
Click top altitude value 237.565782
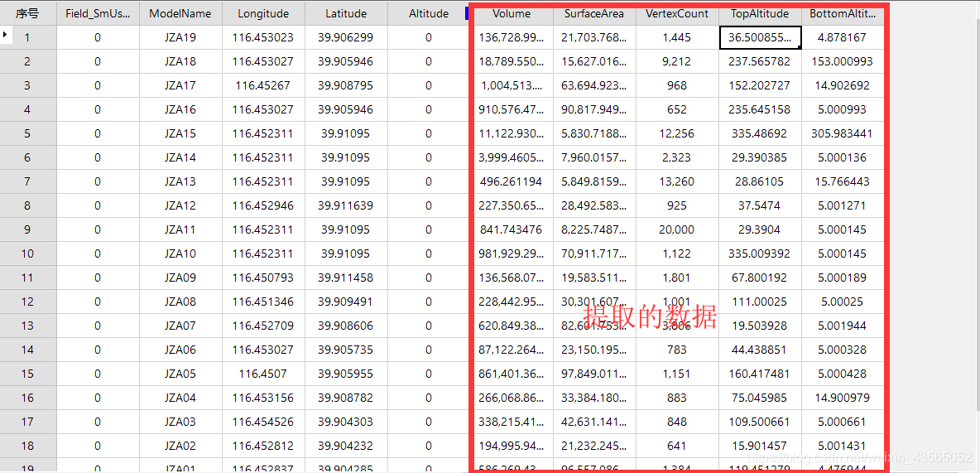tap(759, 61)
